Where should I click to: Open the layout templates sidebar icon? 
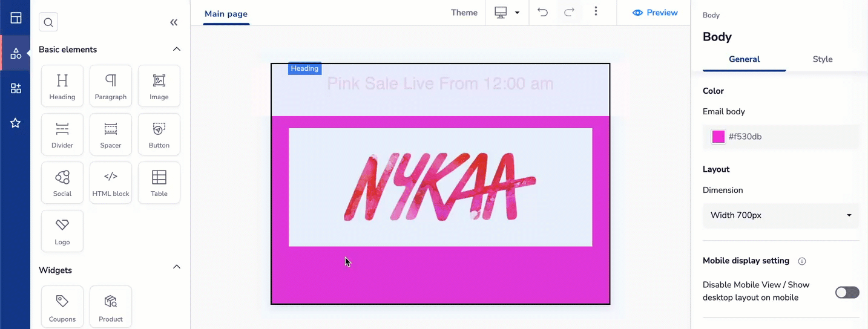click(x=16, y=18)
